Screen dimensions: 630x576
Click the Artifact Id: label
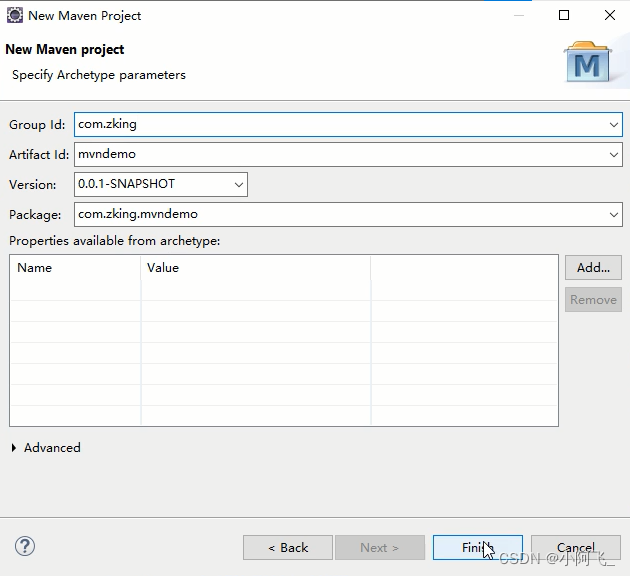pyautogui.click(x=39, y=155)
